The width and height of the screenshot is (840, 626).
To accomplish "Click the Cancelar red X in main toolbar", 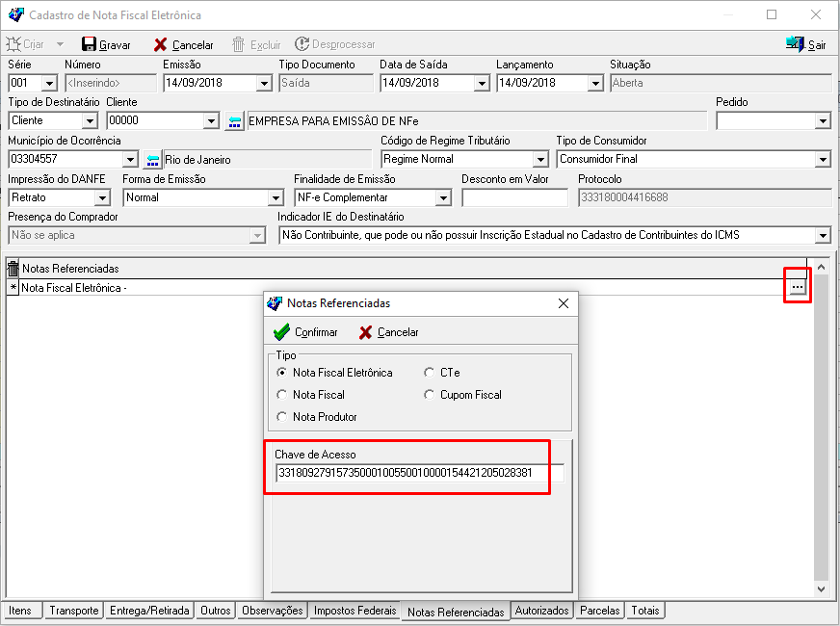I will 161,44.
